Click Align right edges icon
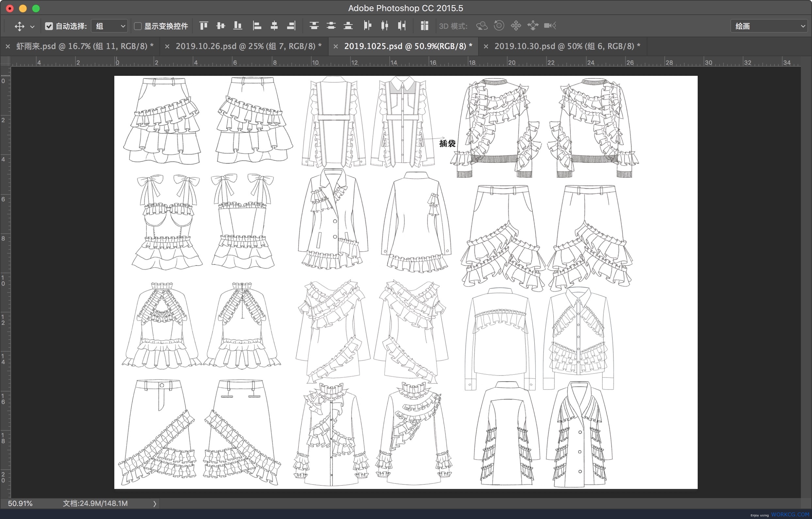Viewport: 812px width, 519px height. coord(291,25)
